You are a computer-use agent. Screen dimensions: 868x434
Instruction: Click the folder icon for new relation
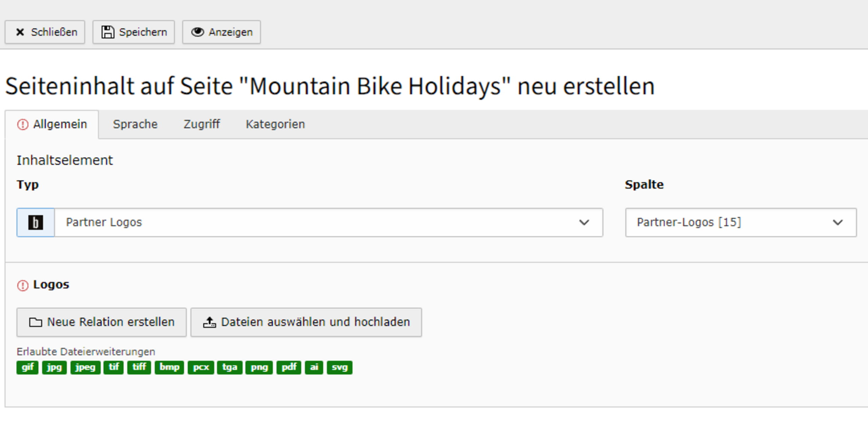(x=36, y=322)
